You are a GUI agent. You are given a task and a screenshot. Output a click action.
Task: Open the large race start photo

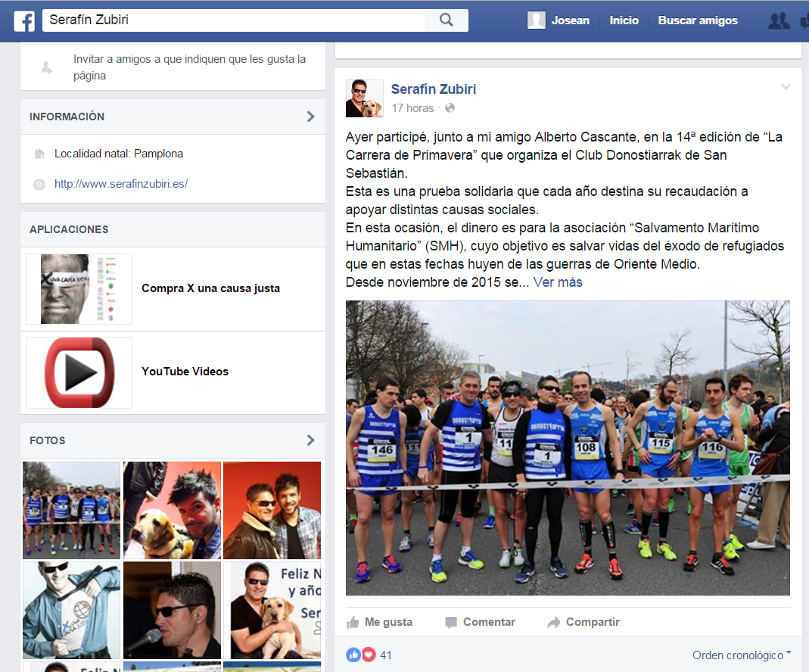(568, 448)
